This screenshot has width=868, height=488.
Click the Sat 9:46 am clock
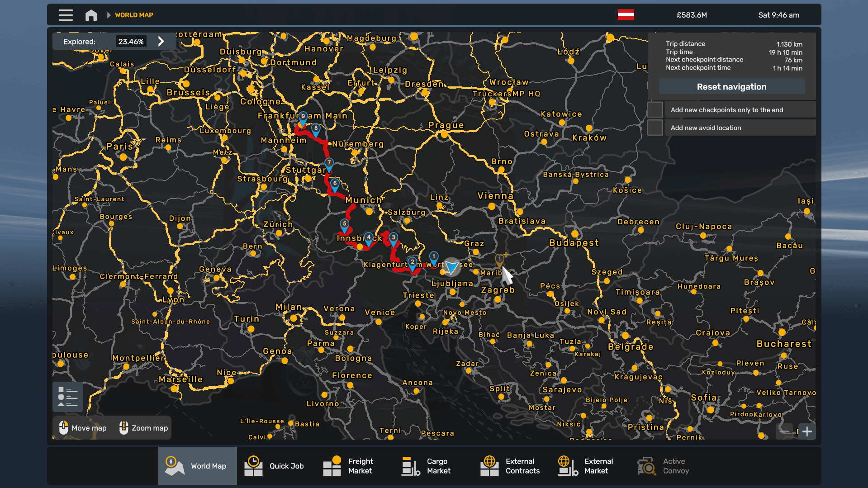(x=778, y=15)
